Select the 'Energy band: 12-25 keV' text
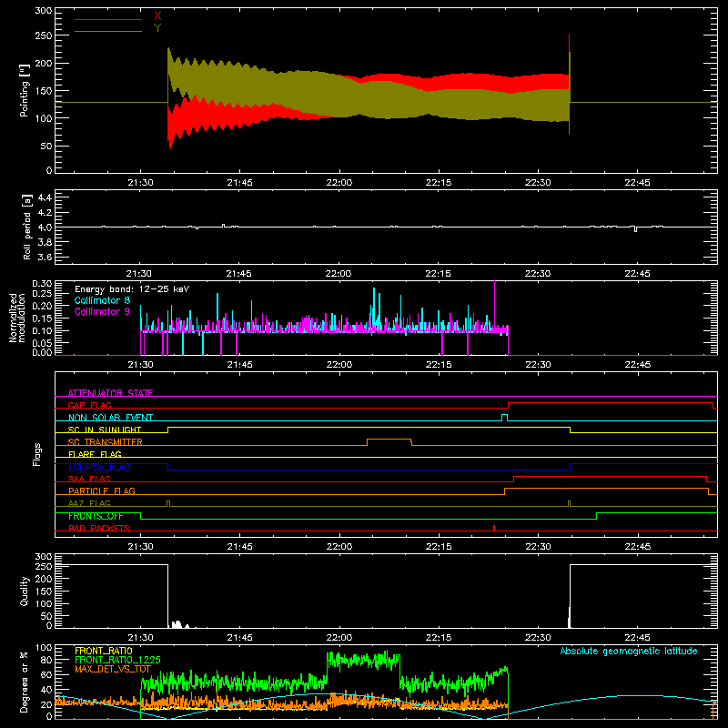The width and height of the screenshot is (728, 728). [132, 289]
